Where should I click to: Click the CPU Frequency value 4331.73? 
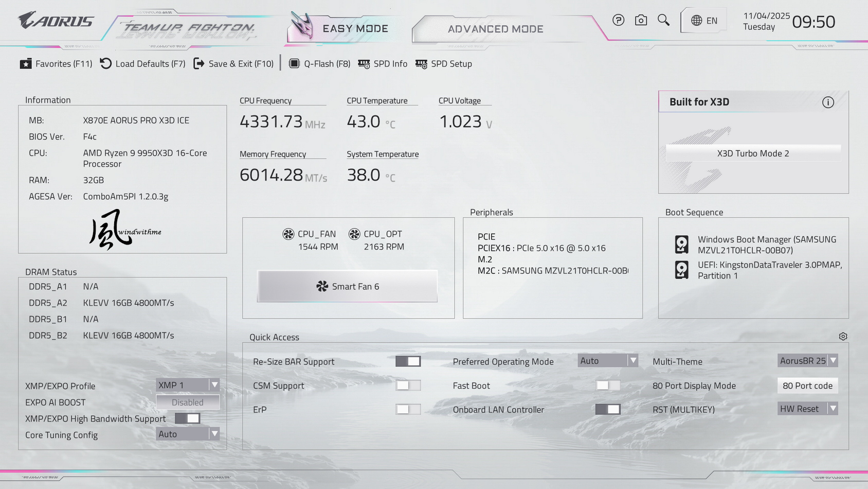point(271,121)
